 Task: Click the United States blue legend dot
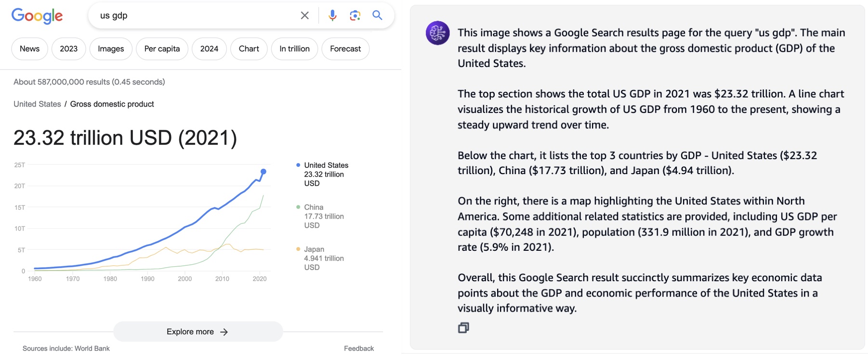pos(298,165)
